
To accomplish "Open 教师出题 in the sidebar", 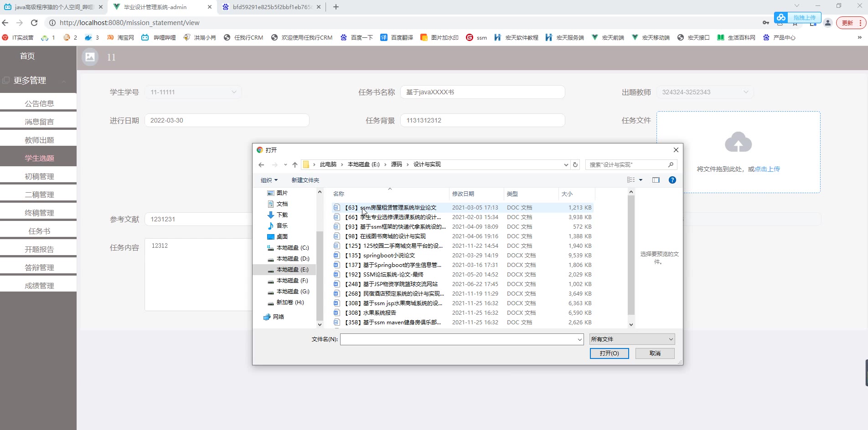I will click(39, 140).
